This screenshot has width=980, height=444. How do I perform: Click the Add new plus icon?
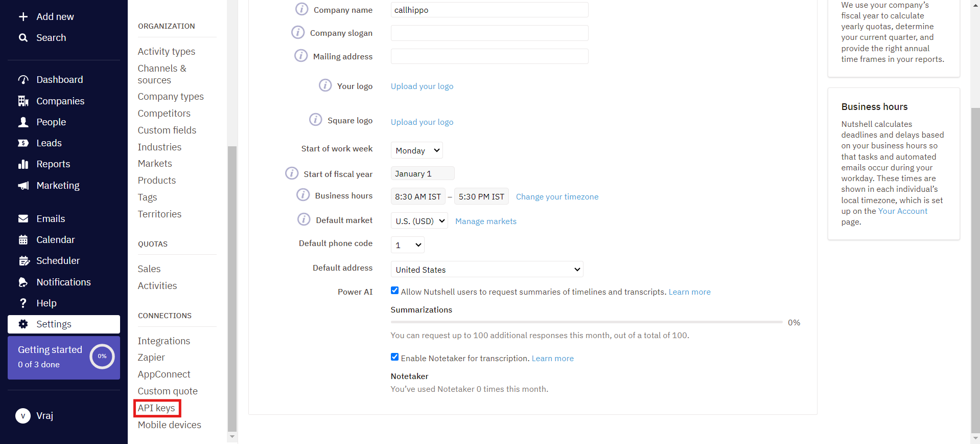coord(23,17)
